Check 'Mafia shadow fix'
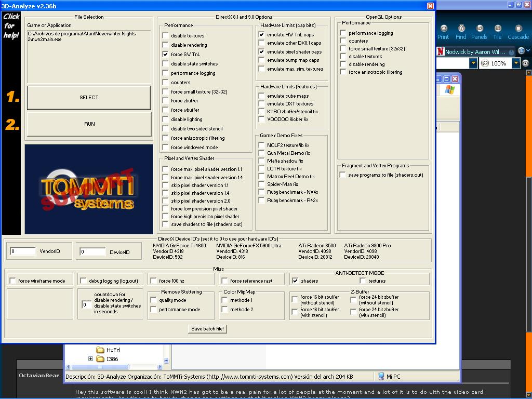The image size is (532, 399). 262,161
